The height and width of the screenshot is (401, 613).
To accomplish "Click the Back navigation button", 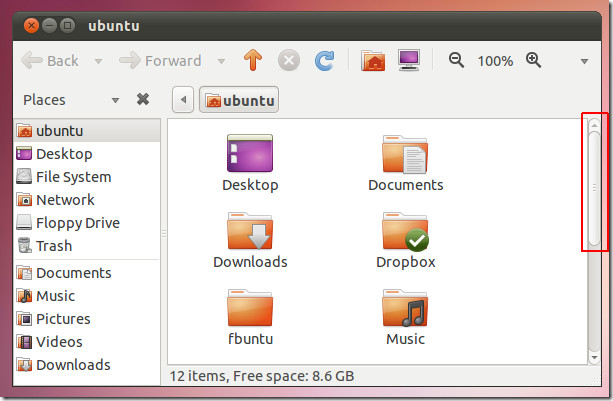I will coord(50,61).
